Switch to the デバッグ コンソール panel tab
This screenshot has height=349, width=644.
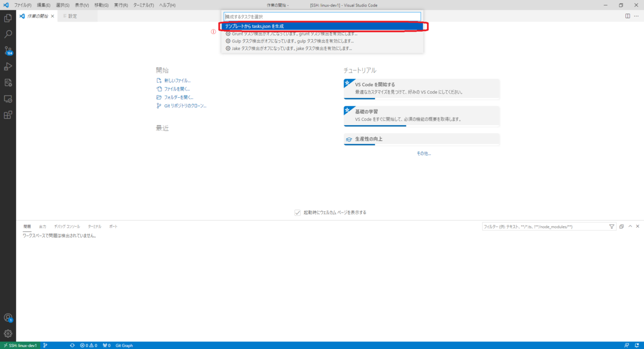pyautogui.click(x=67, y=227)
